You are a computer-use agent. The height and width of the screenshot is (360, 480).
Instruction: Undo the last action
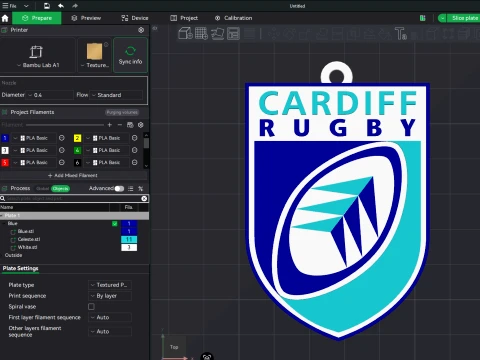coord(61,6)
